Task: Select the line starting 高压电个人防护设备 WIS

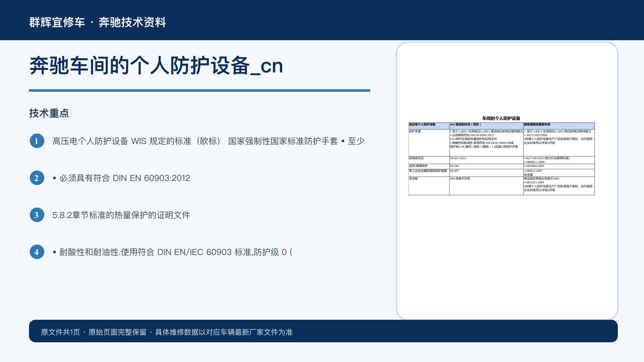Action: tap(208, 141)
